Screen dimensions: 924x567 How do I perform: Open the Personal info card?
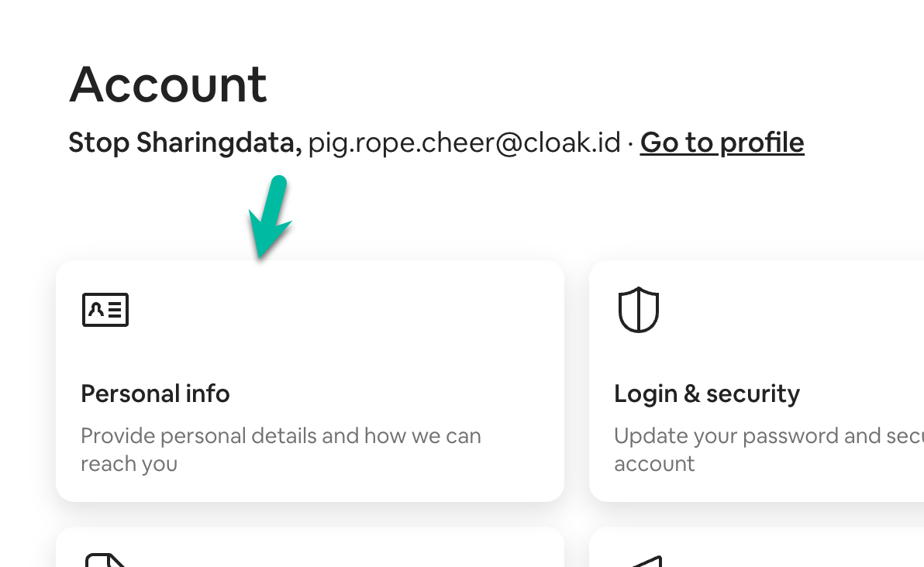[x=310, y=380]
